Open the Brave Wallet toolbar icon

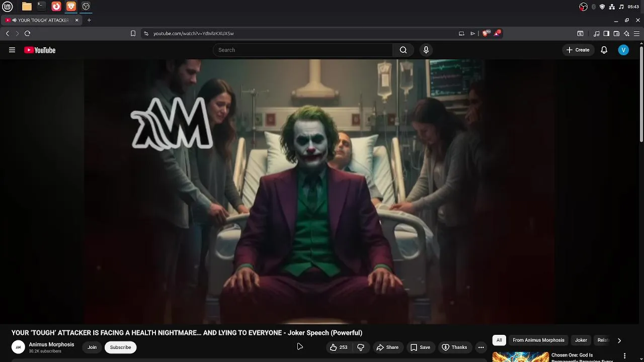point(616,34)
